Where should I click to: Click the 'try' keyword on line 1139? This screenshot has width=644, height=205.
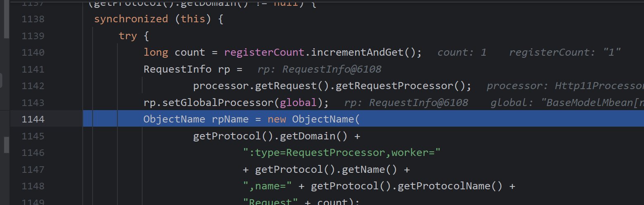tap(128, 36)
